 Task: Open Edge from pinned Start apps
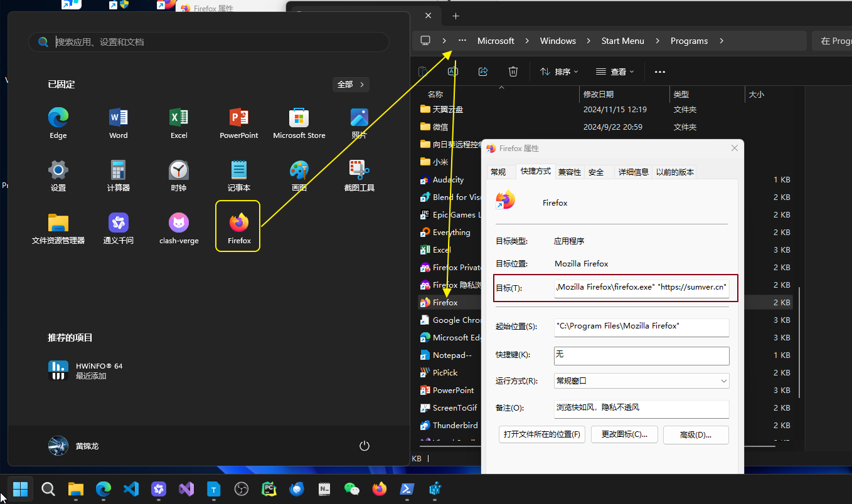pyautogui.click(x=58, y=123)
